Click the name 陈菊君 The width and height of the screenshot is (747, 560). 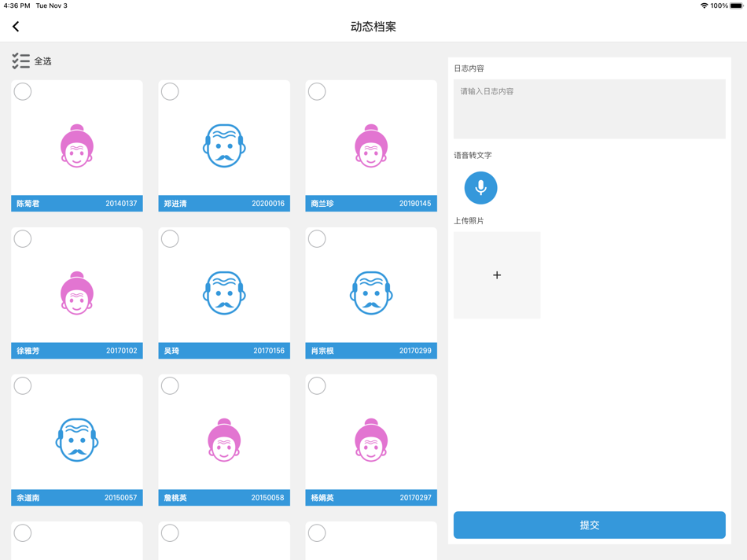28,204
